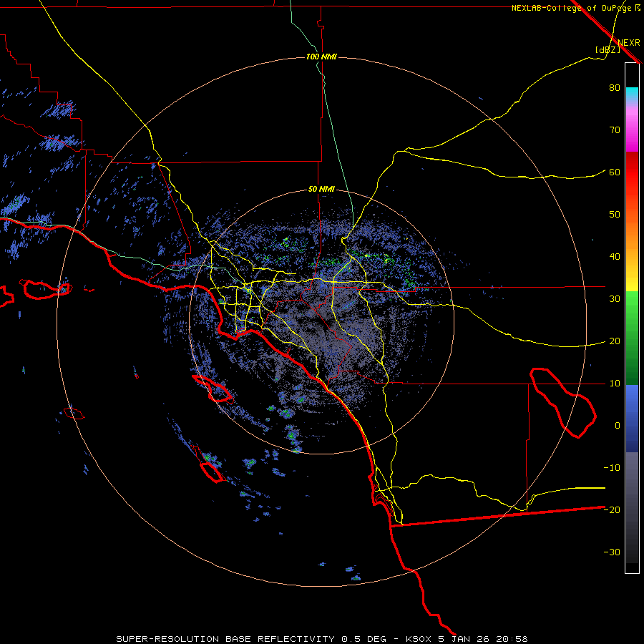Click the "50 NMI" range ring label

tap(321, 190)
